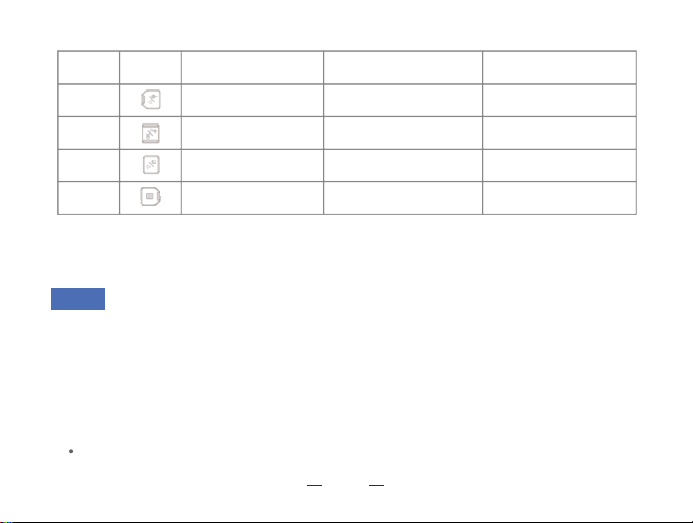Select the solid blue rectangle label
Image resolution: width=693 pixels, height=523 pixels.
pos(78,299)
